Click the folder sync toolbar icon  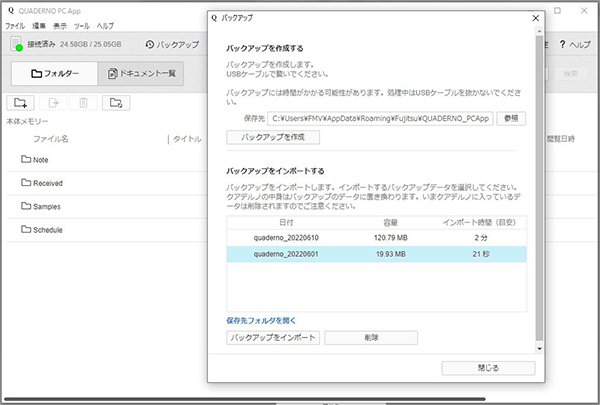click(116, 103)
